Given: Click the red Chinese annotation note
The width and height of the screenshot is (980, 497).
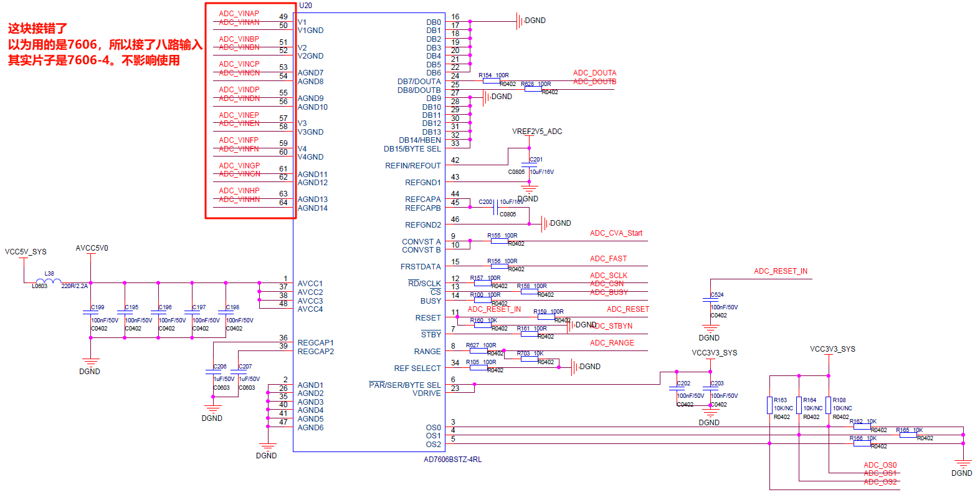Looking at the screenshot, I should pyautogui.click(x=105, y=44).
